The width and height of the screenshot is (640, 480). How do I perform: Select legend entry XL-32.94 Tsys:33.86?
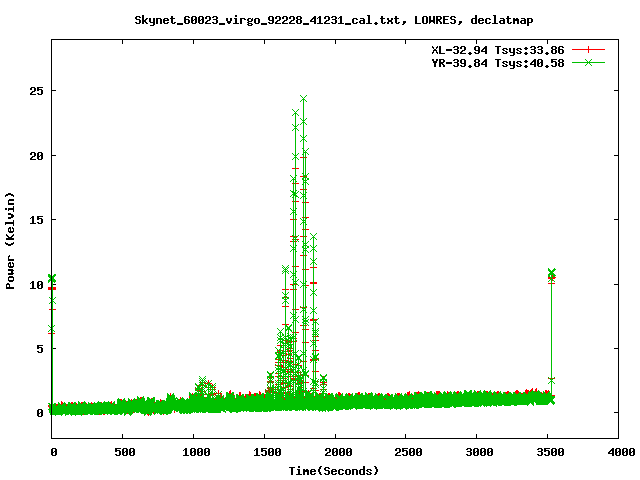click(498, 50)
